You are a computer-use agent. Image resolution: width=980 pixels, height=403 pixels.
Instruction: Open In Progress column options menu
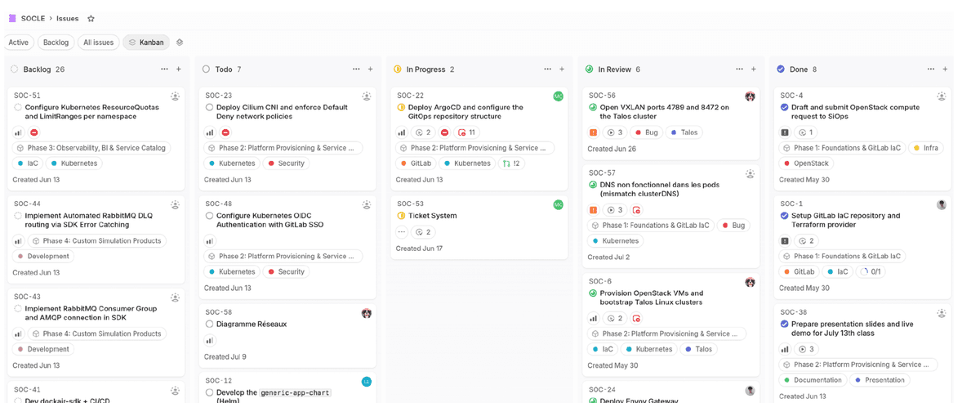547,69
